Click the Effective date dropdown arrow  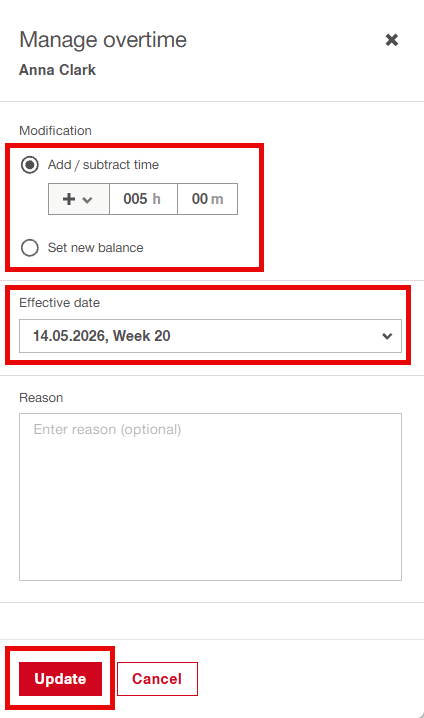(387, 336)
